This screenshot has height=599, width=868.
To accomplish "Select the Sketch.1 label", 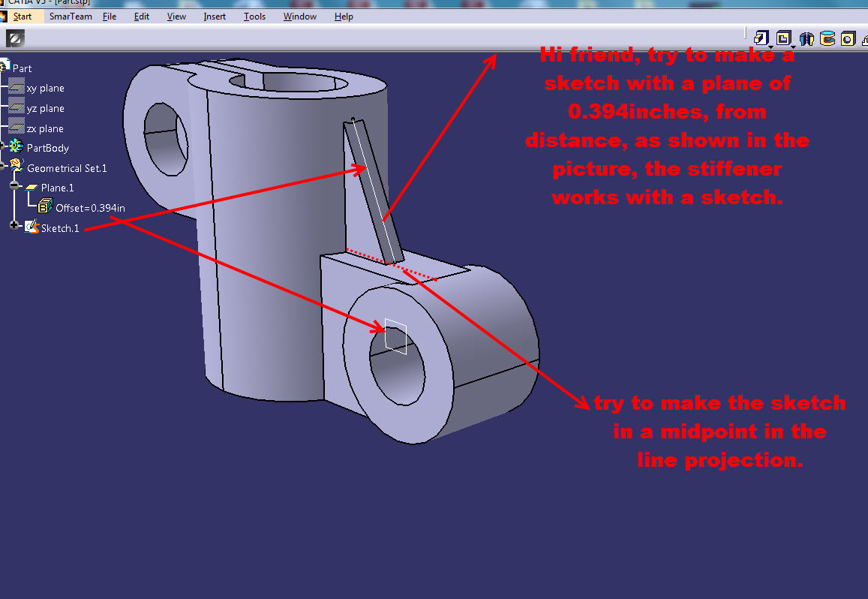I will click(60, 228).
